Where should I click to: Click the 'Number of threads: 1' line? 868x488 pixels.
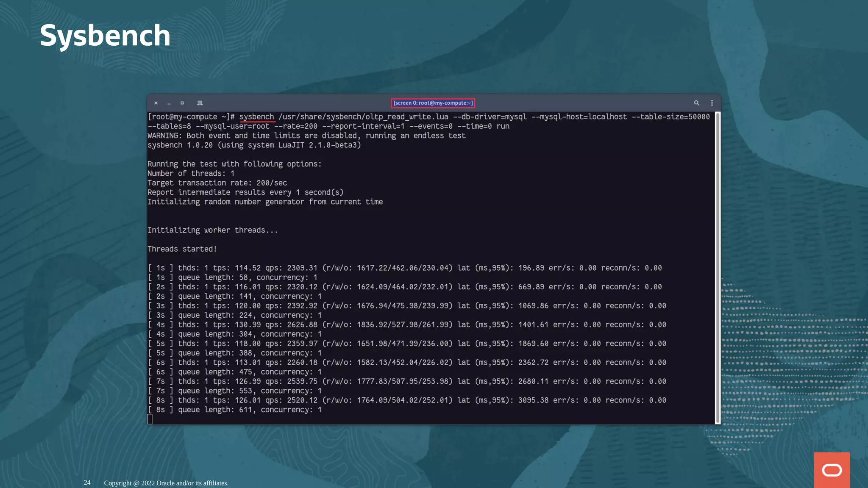tap(191, 173)
